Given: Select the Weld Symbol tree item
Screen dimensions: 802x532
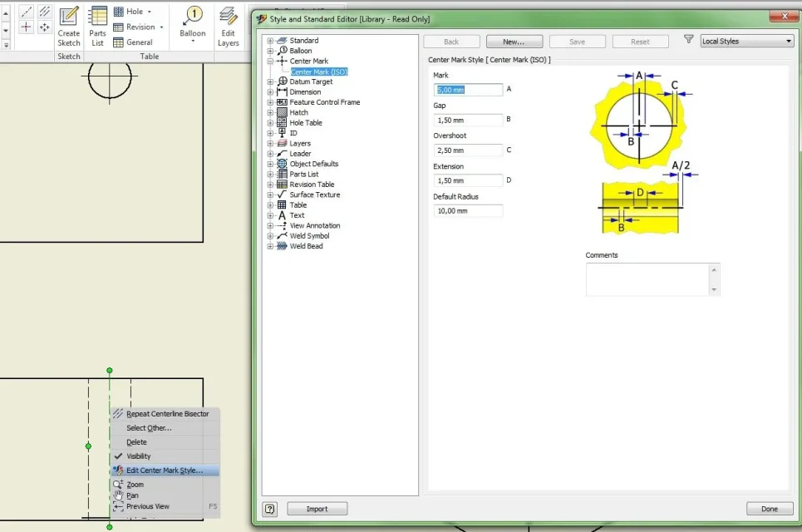Looking at the screenshot, I should [309, 236].
